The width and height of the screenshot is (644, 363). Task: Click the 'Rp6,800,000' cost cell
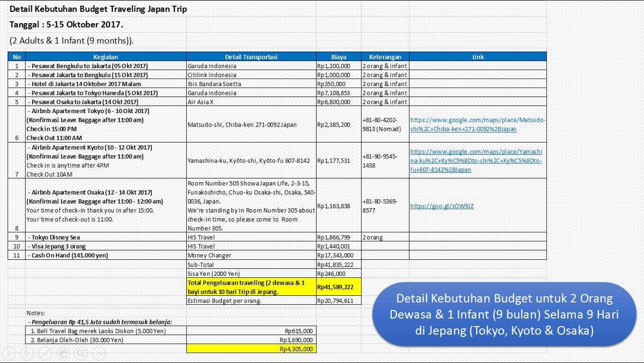click(338, 102)
